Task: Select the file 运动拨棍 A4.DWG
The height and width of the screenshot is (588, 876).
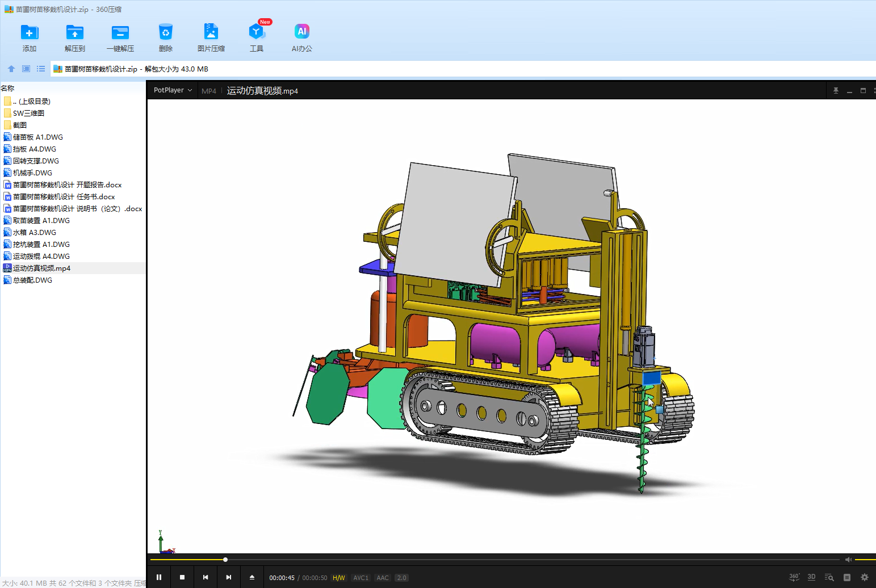Action: coord(73,256)
